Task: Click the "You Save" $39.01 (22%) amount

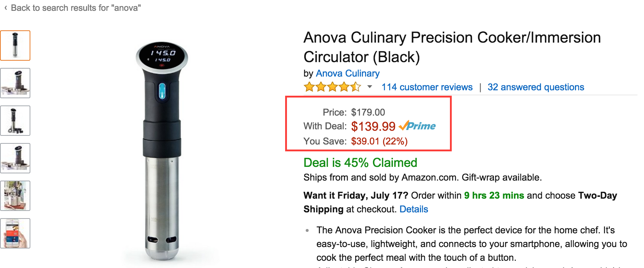Action: (x=379, y=141)
